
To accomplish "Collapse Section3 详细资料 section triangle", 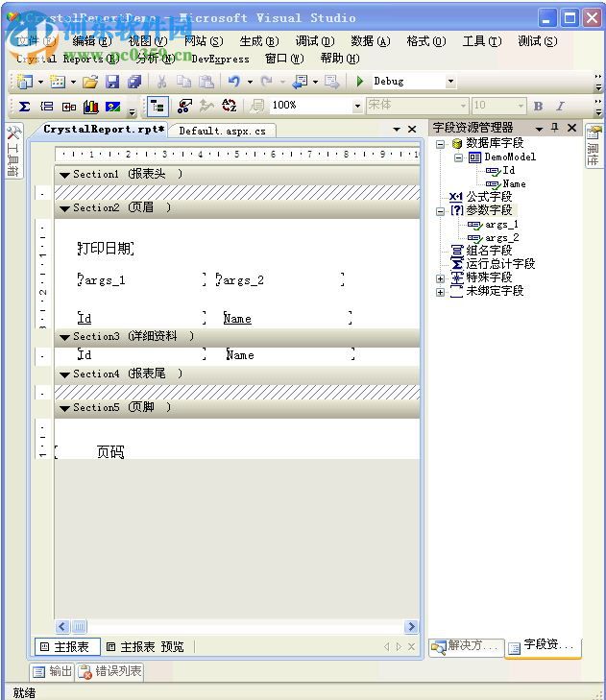I will tap(64, 337).
